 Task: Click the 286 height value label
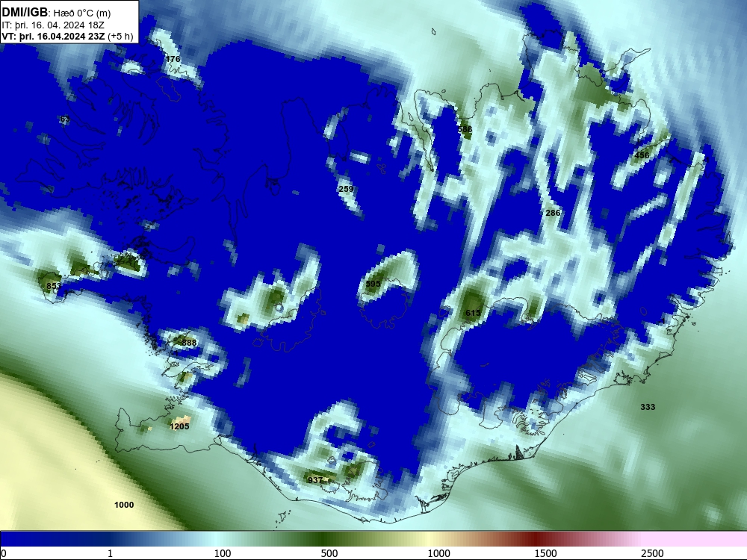click(553, 213)
